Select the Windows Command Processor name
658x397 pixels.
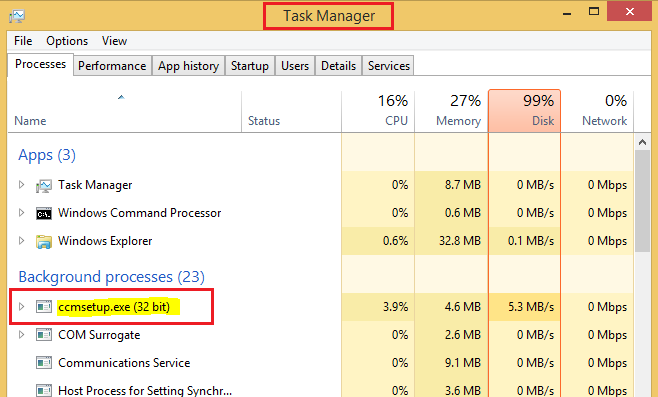pos(139,213)
